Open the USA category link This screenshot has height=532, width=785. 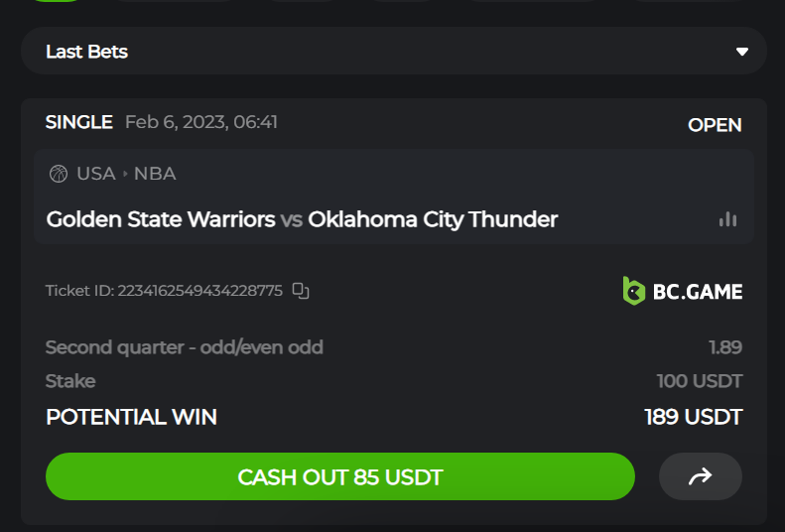click(x=96, y=174)
